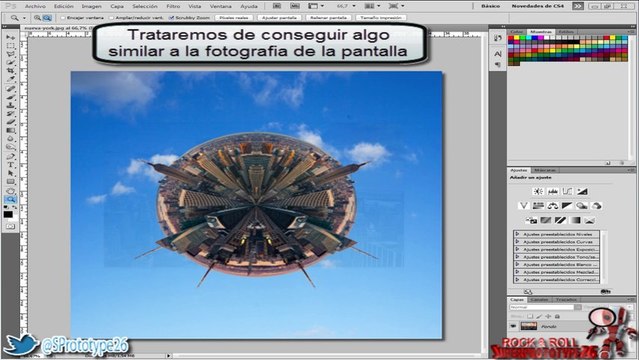The width and height of the screenshot is (639, 360).
Task: Add a Black & White adjustment
Action: tap(567, 205)
